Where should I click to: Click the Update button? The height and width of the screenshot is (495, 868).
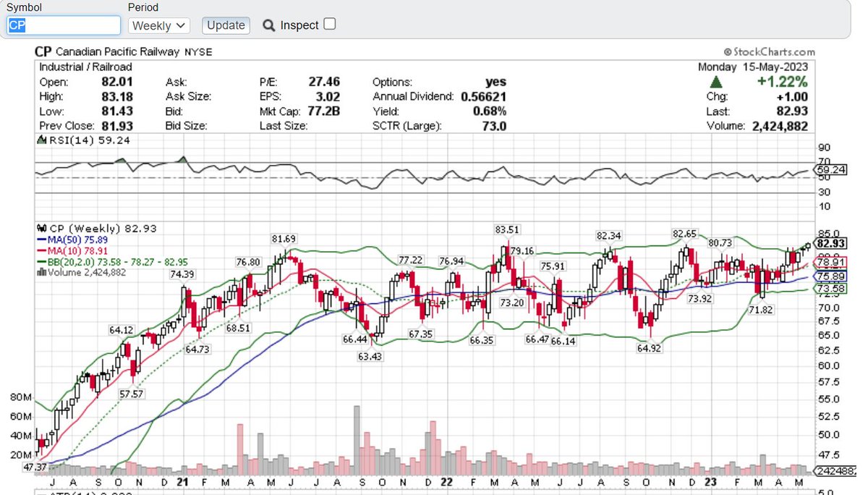pyautogui.click(x=226, y=25)
